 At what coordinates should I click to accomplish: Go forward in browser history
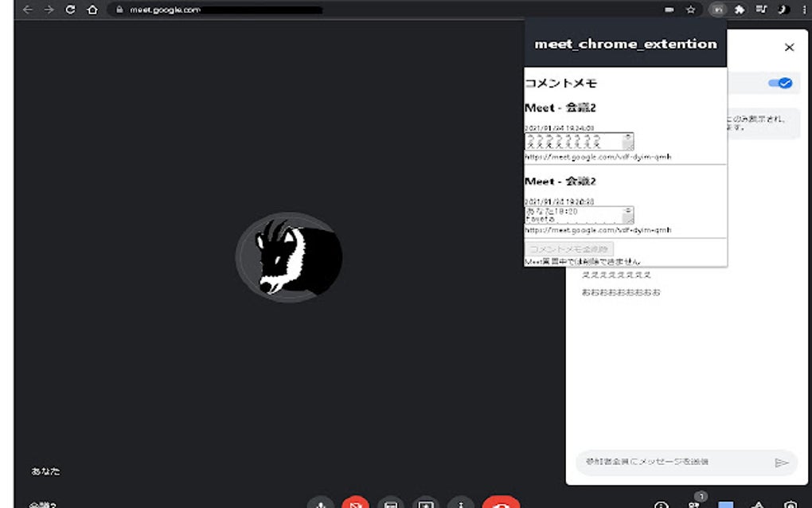49,10
